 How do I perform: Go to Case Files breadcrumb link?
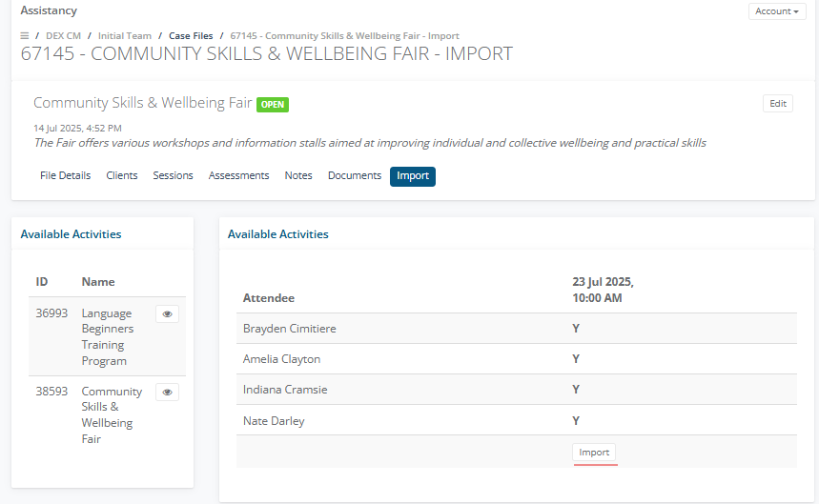(191, 36)
